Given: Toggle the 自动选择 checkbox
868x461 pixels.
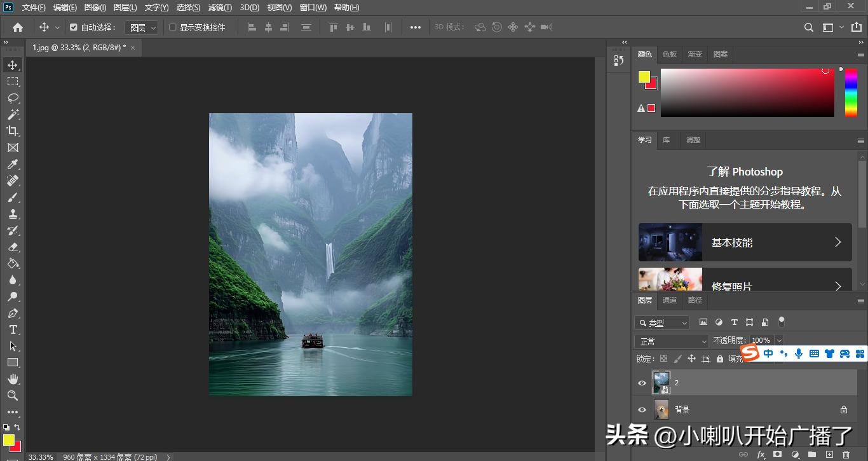Looking at the screenshot, I should tap(74, 27).
